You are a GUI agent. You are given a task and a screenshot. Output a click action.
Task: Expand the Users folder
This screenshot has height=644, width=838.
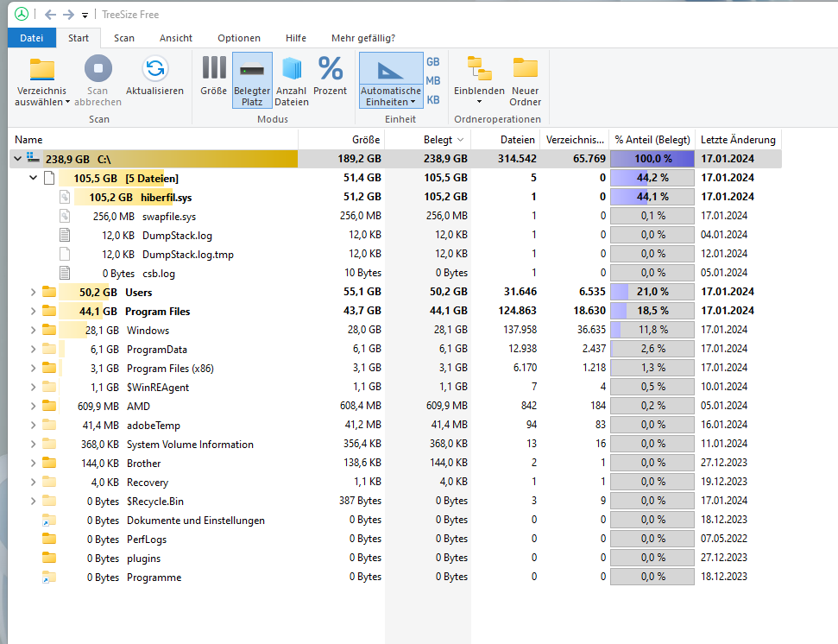coord(33,292)
